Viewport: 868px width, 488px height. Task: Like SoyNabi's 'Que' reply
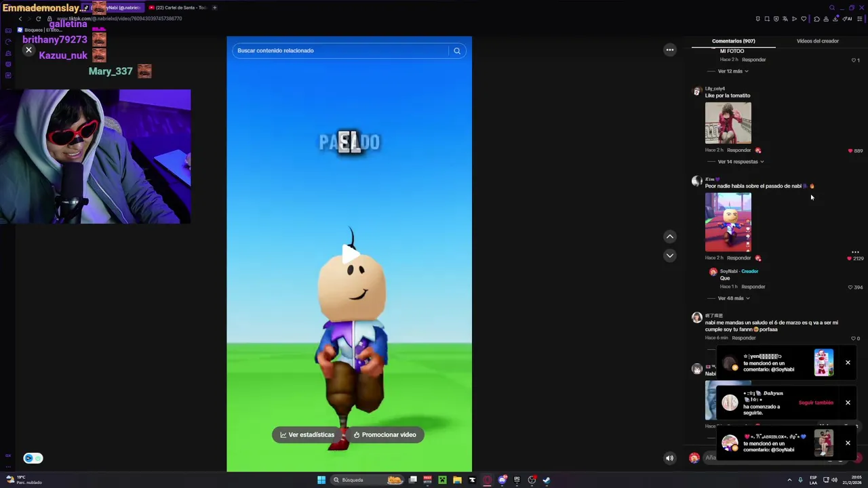pyautogui.click(x=850, y=287)
